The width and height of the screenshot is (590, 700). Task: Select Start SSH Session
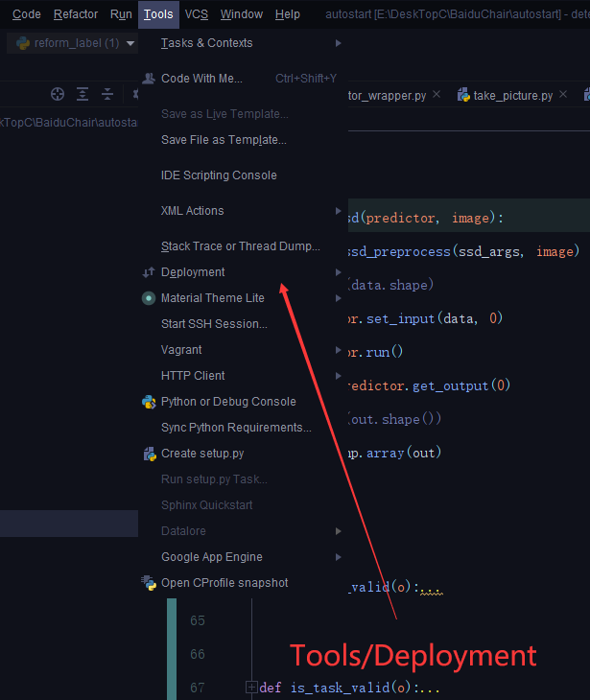click(243, 324)
